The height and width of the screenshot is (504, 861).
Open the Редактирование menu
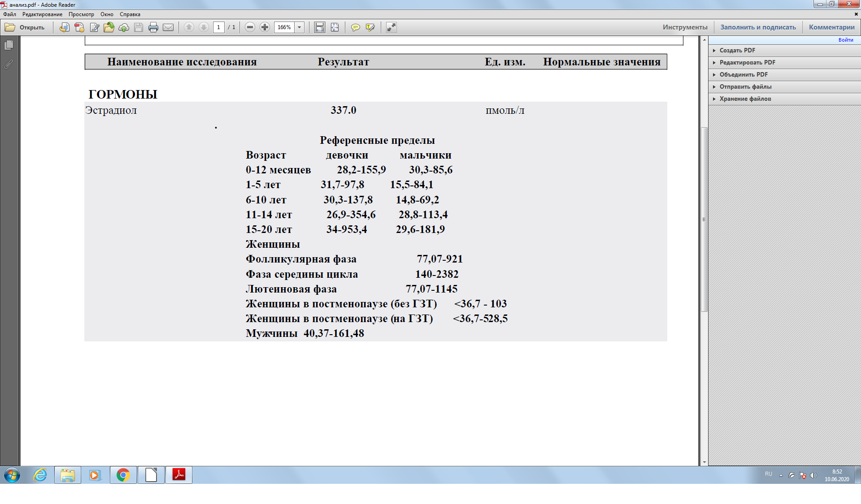(x=42, y=14)
